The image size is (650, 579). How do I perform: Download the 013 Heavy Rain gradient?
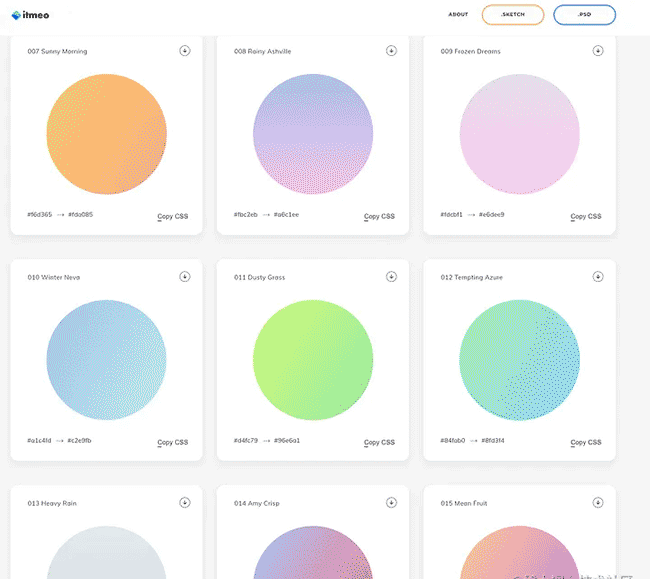pyautogui.click(x=185, y=502)
